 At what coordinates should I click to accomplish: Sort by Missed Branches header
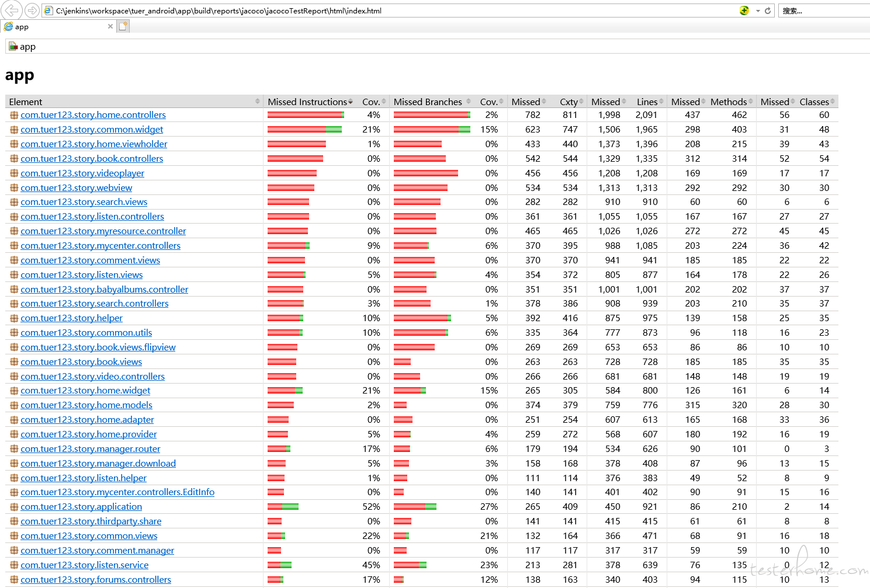432,102
